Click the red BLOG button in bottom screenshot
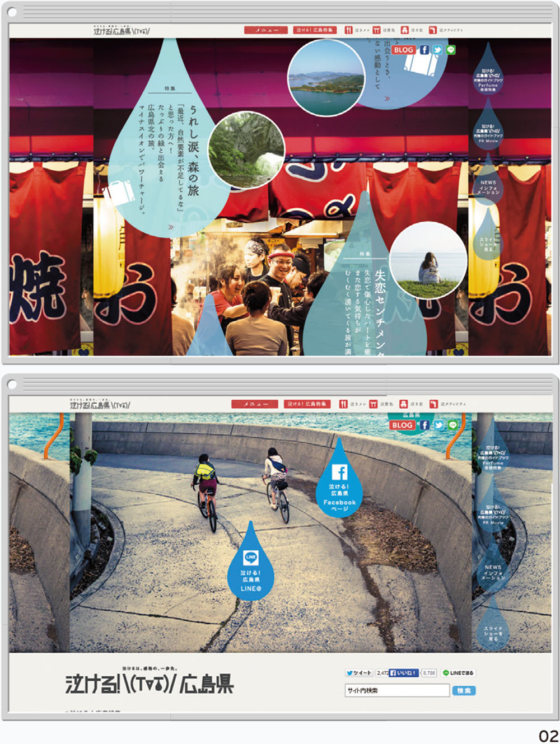The image size is (560, 744). tap(403, 425)
